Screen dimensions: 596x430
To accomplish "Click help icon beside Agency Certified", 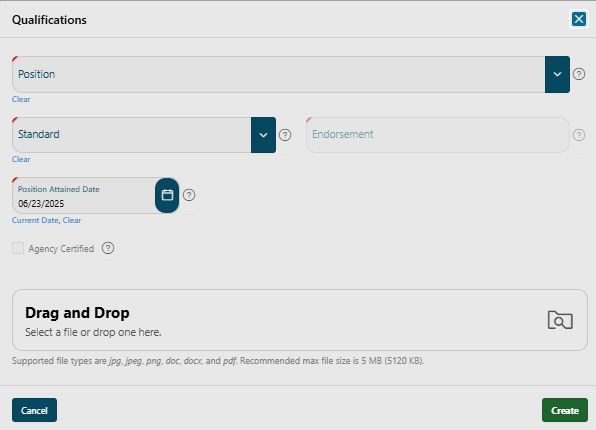I will click(108, 248).
